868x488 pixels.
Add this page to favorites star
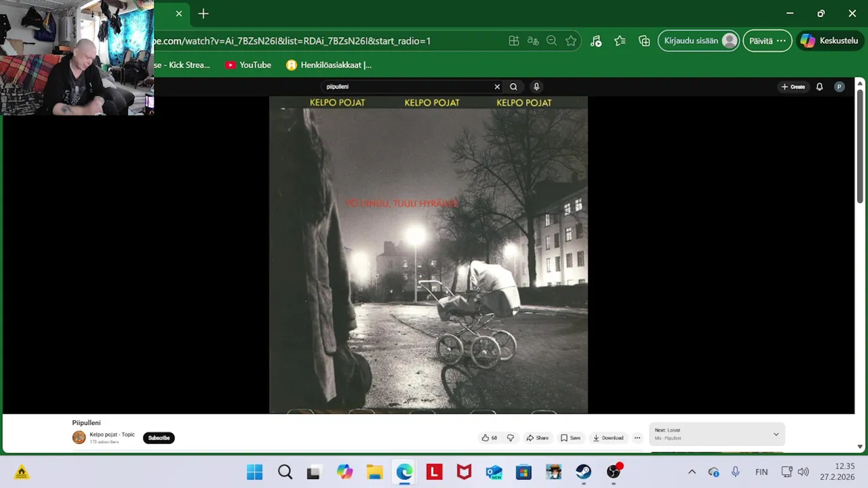click(x=571, y=41)
